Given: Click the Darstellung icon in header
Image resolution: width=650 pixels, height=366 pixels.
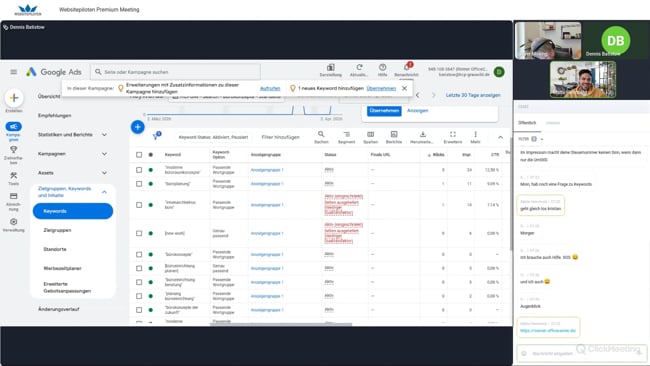Looking at the screenshot, I should 330,68.
